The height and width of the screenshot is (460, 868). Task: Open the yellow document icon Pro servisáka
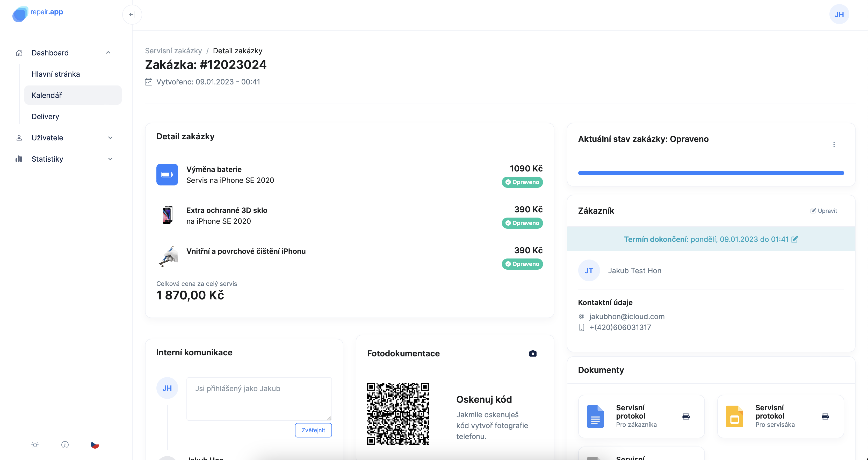click(735, 416)
